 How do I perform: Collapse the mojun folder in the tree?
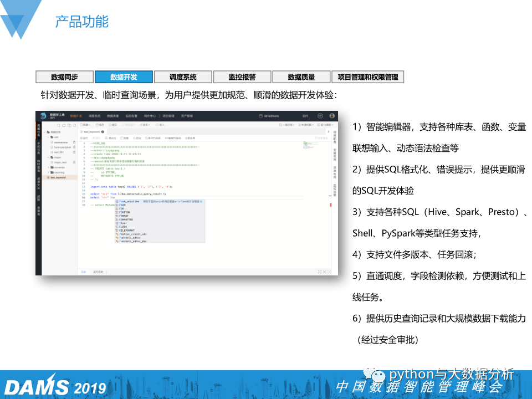click(48, 157)
